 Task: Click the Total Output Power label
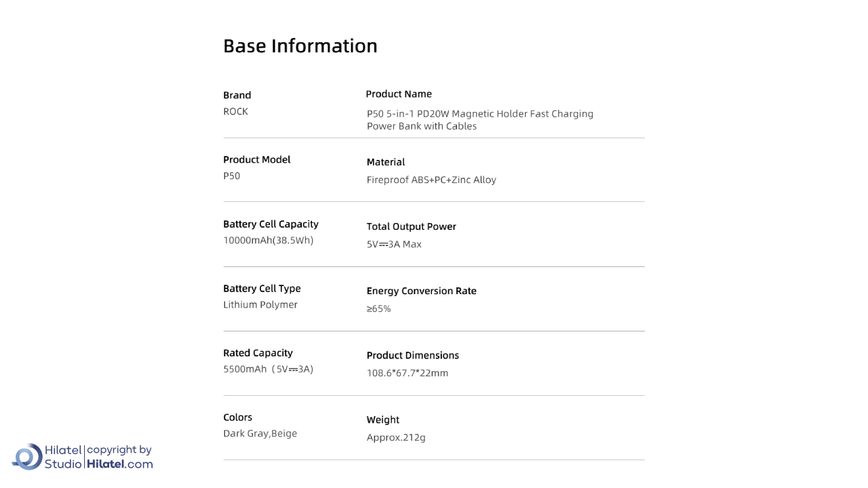tap(411, 227)
